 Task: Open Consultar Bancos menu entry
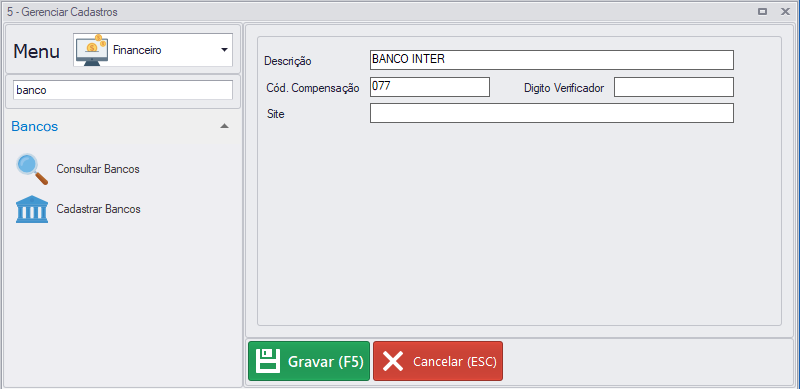pyautogui.click(x=98, y=169)
